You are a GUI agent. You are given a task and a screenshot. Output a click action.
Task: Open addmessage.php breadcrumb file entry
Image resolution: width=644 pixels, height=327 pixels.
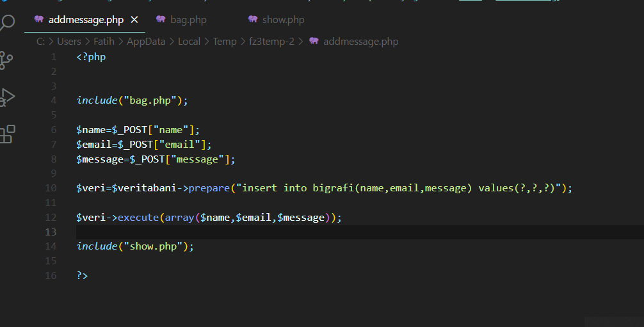tap(360, 42)
